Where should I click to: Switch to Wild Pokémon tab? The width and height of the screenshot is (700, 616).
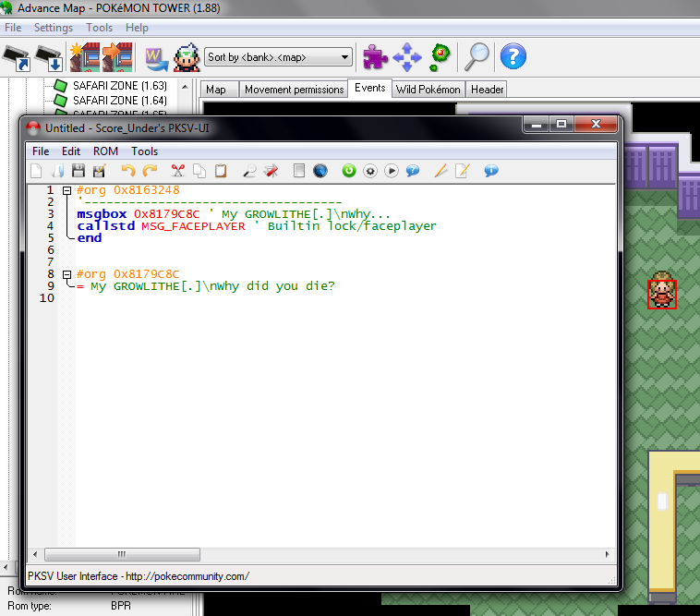pos(428,90)
